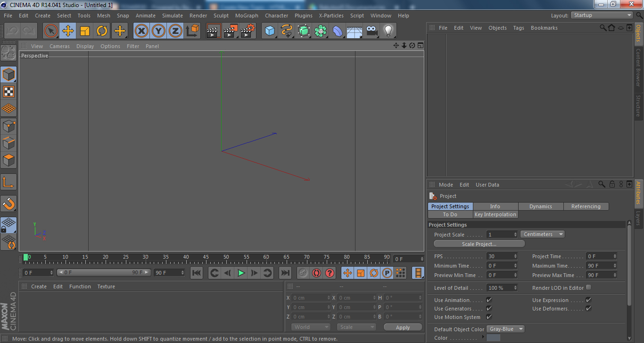Toggle Use Deformers checkbox
644x343 pixels.
[x=588, y=309]
